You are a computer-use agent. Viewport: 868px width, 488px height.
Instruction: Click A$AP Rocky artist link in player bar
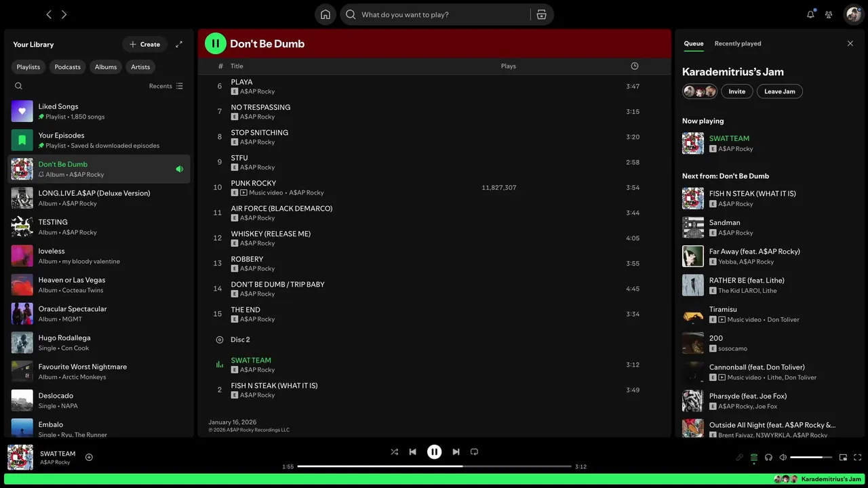click(x=55, y=462)
